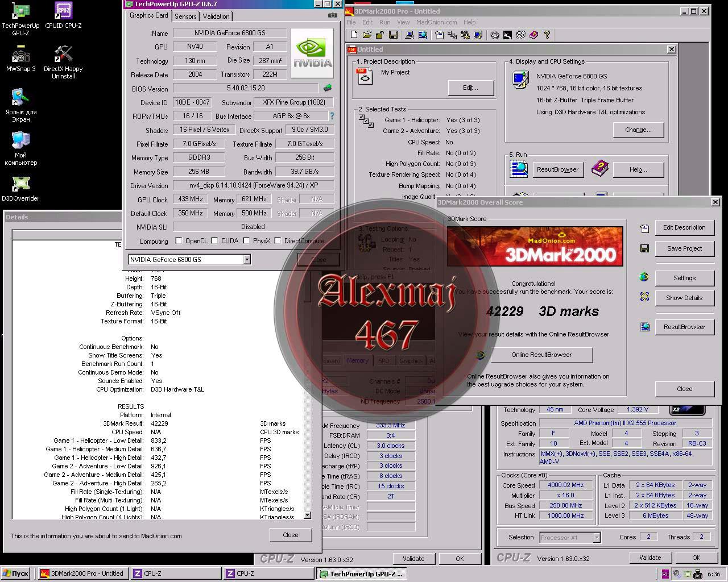The height and width of the screenshot is (582, 728).
Task: Click Details scrollbar down arrow
Action: coord(307,515)
